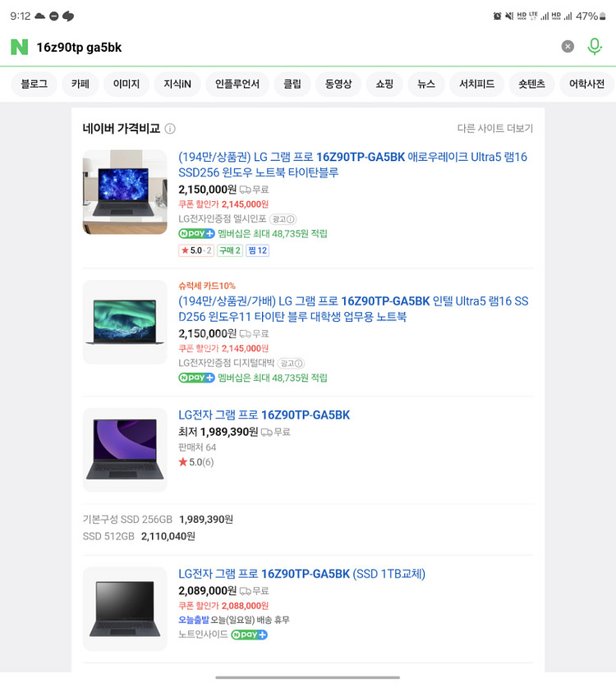The height and width of the screenshot is (683, 616).
Task: Open thumbnail of laptop with dark screen
Action: [x=125, y=609]
